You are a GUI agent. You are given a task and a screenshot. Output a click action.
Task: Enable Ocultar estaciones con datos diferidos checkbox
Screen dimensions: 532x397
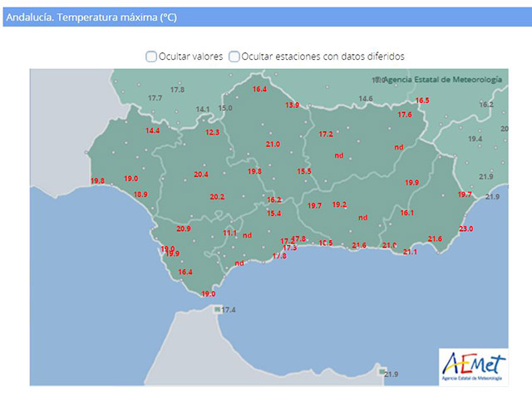(234, 56)
